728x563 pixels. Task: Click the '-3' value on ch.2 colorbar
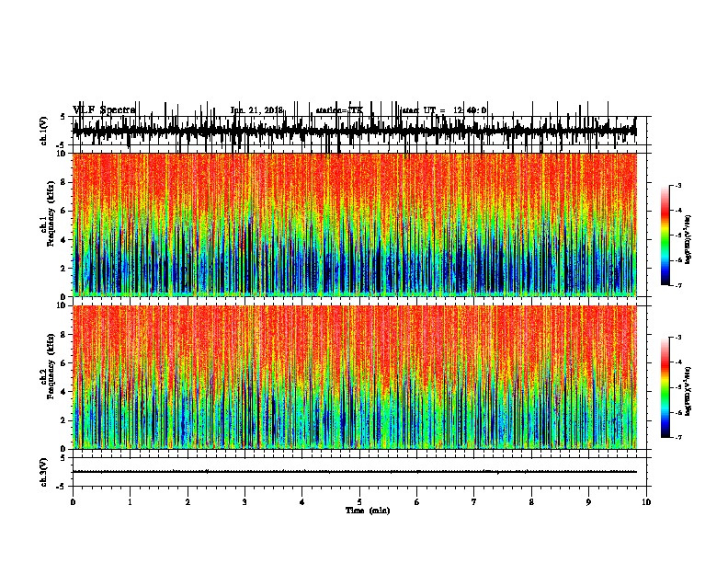tap(678, 338)
